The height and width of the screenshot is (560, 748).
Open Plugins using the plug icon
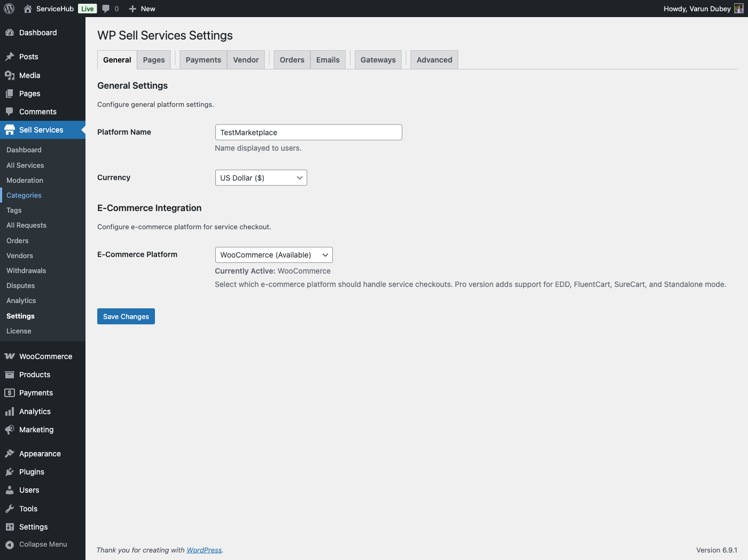pyautogui.click(x=10, y=471)
